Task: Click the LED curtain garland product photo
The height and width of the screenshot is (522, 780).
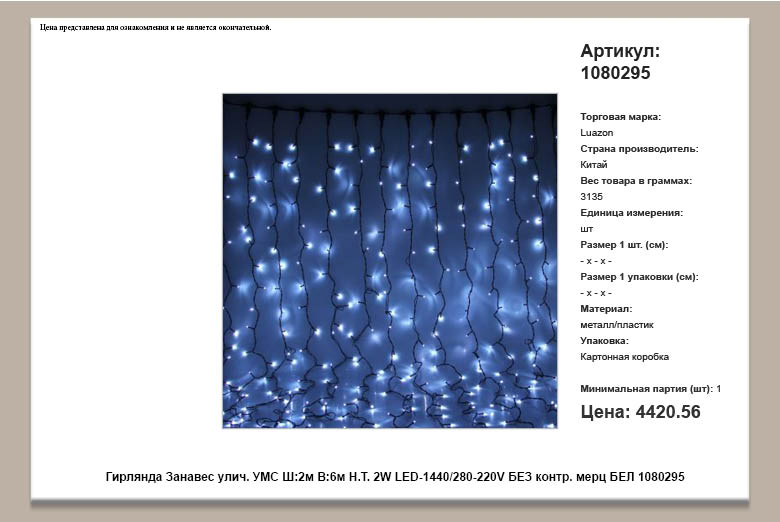Action: tap(390, 261)
